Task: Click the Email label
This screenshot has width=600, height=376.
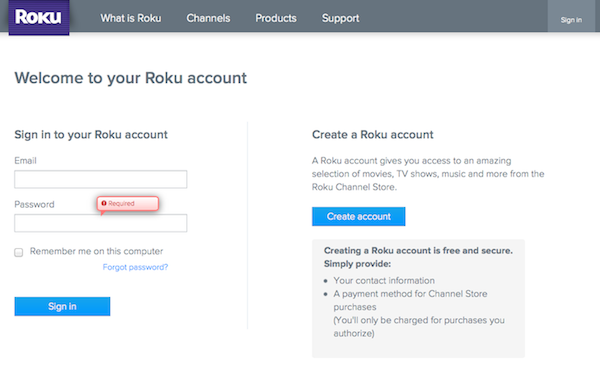Action: click(25, 161)
